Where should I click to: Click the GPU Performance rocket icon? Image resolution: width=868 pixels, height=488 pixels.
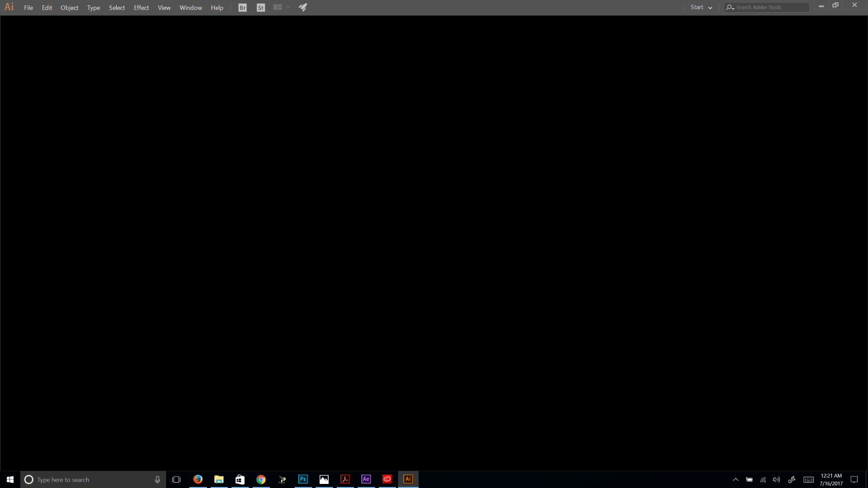pos(303,7)
